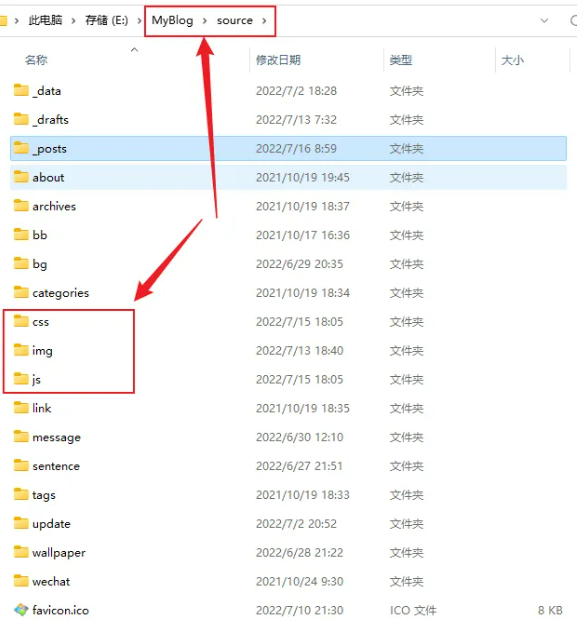Click date 2022/7/2 20:52

296,524
